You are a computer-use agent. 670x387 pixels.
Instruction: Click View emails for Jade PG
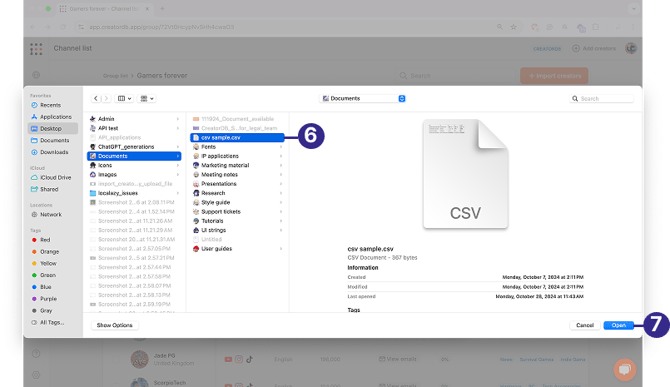click(397, 359)
